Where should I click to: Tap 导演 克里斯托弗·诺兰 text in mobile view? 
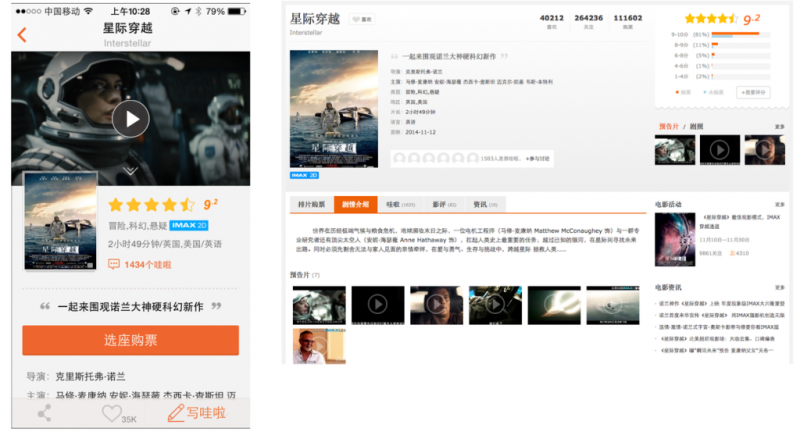pos(76,377)
